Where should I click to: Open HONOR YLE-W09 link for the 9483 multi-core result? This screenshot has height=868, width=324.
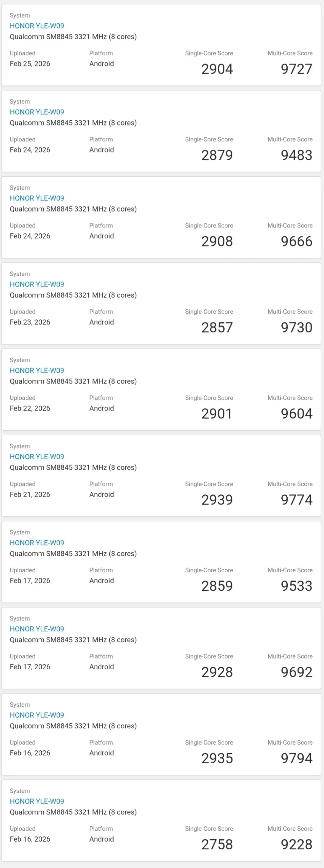(37, 112)
